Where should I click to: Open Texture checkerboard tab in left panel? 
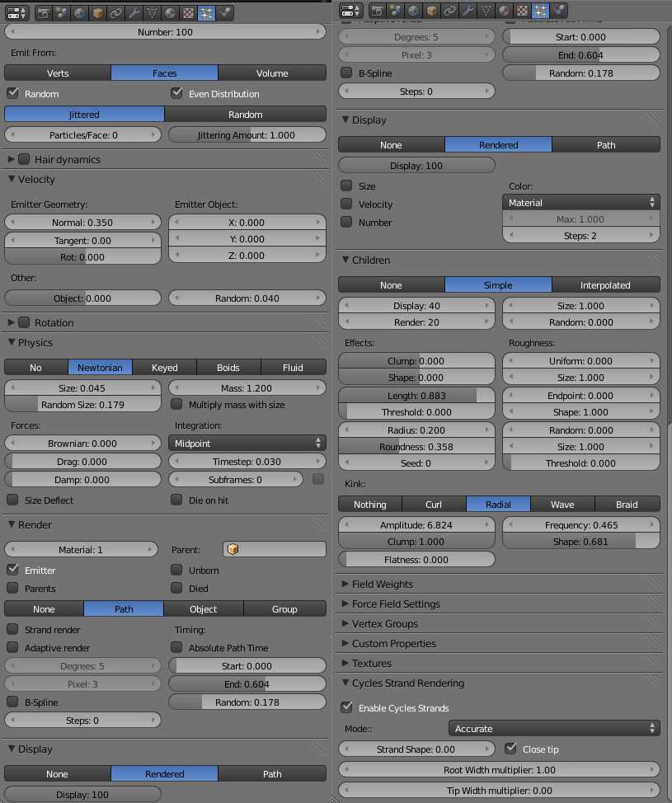189,13
